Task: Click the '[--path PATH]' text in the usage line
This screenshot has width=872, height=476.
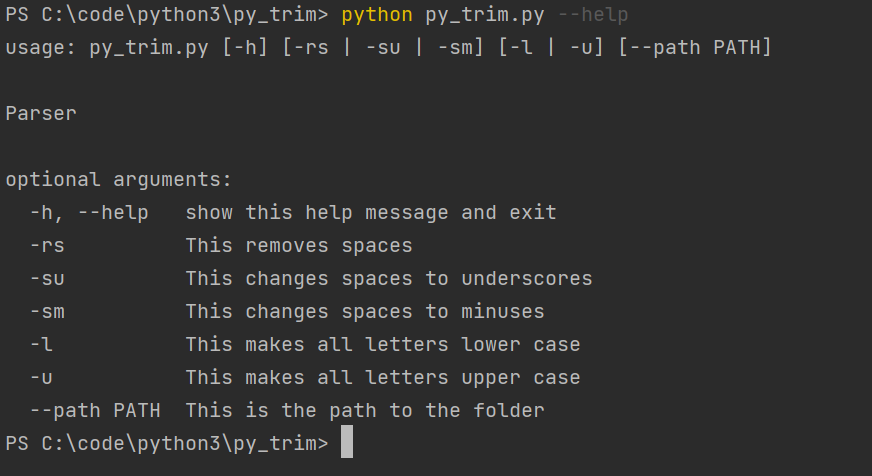Action: click(695, 48)
